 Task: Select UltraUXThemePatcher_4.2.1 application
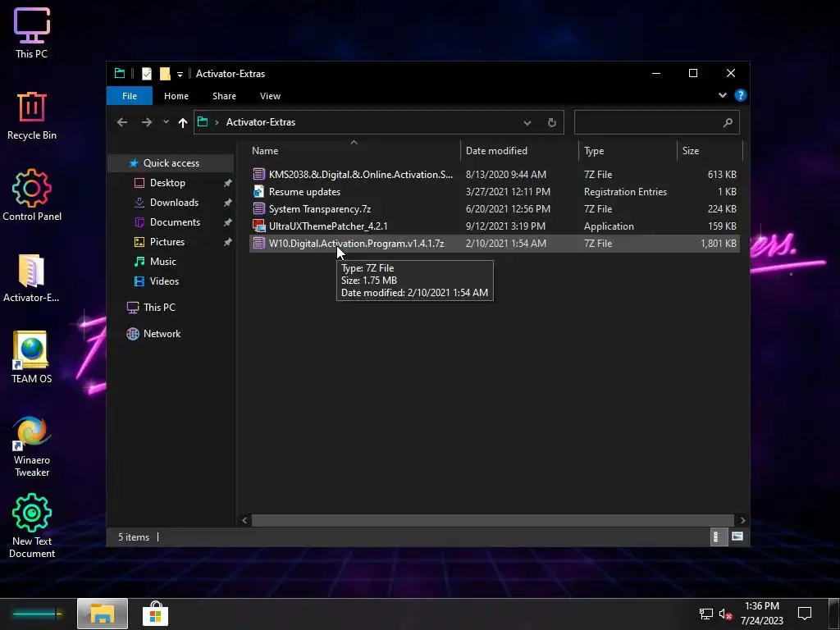495,226
